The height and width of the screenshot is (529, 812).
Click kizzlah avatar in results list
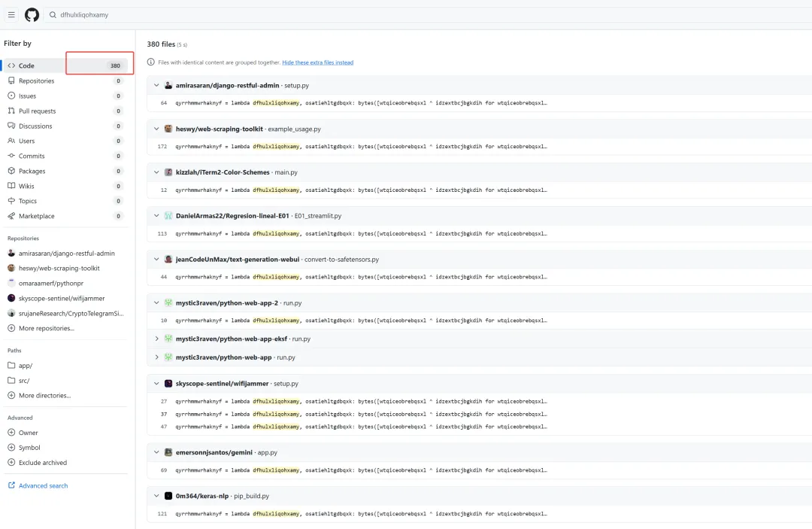click(168, 172)
